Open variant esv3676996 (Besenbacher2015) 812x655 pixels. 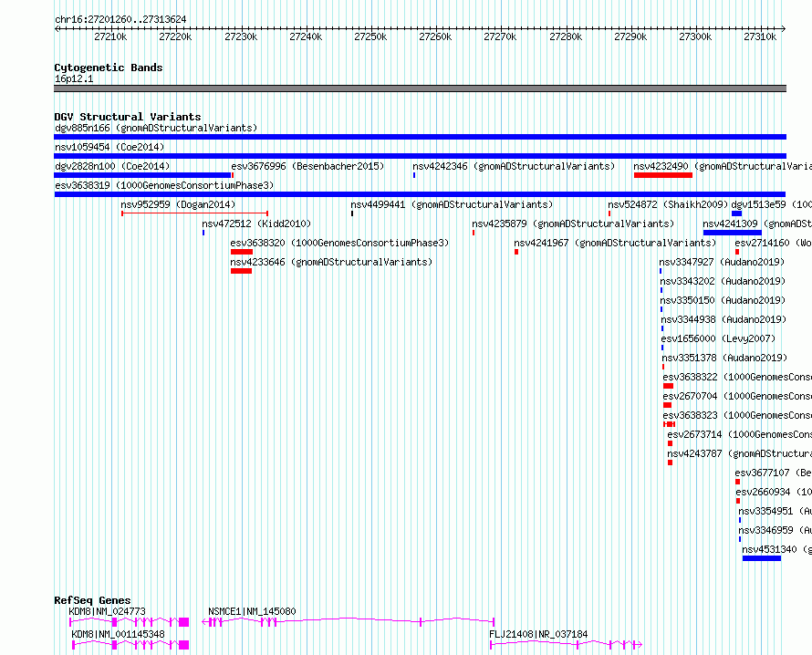(307, 166)
